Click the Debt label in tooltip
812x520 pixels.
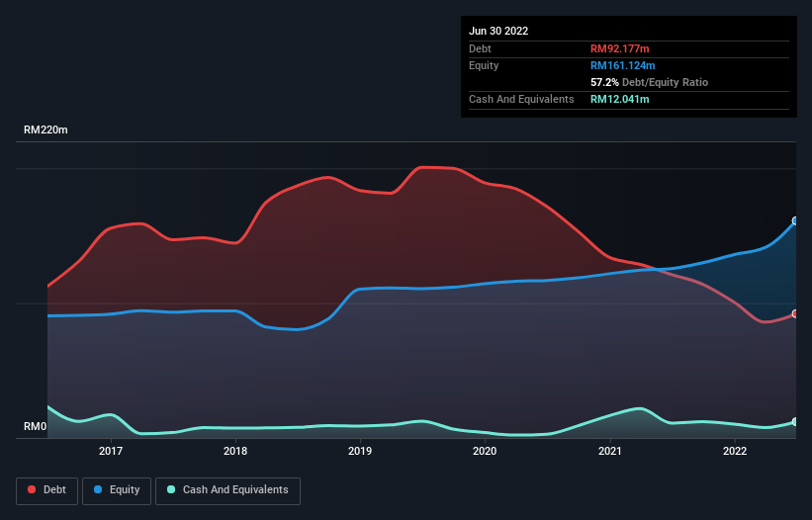(480, 48)
